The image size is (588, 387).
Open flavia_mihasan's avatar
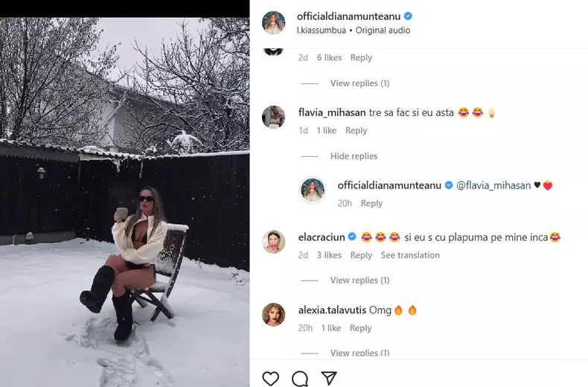[x=274, y=117]
